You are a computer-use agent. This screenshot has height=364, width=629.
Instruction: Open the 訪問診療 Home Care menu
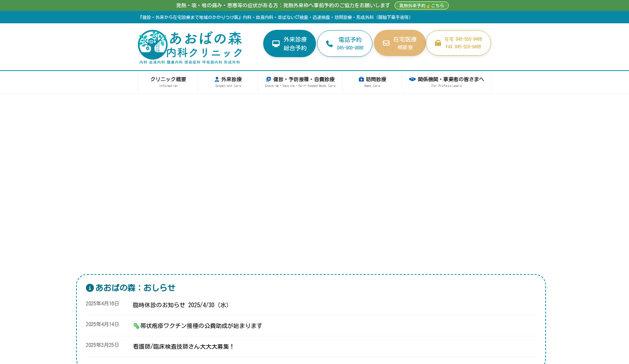[372, 82]
